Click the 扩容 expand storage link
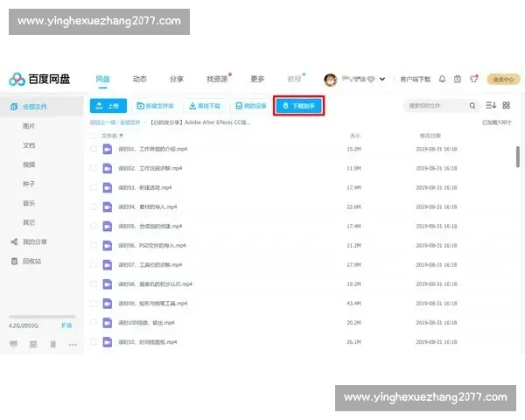525x420 pixels. [x=66, y=325]
